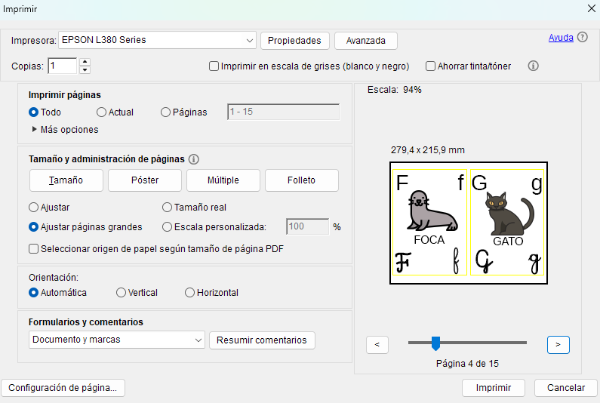Select the Folleto sizing option
The width and height of the screenshot is (600, 403).
pos(301,180)
